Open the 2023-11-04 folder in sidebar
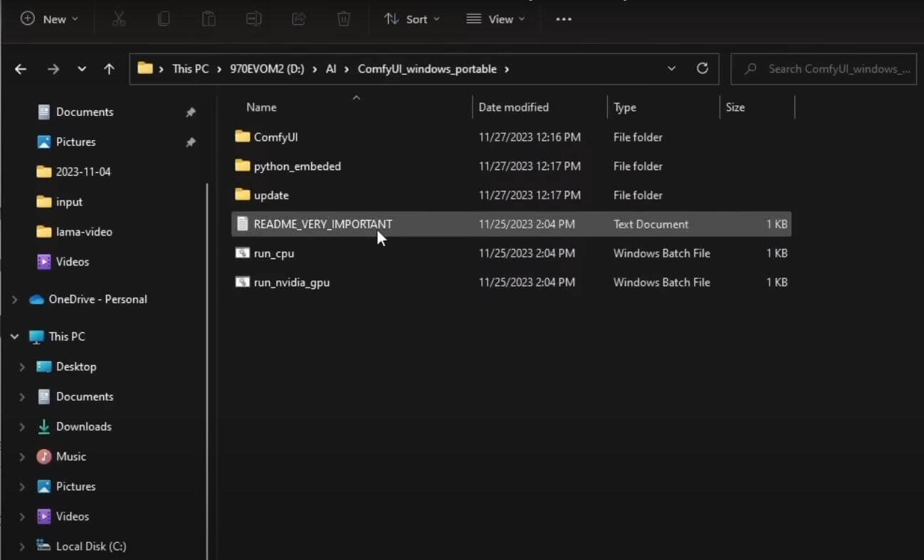924x560 pixels. (x=83, y=171)
